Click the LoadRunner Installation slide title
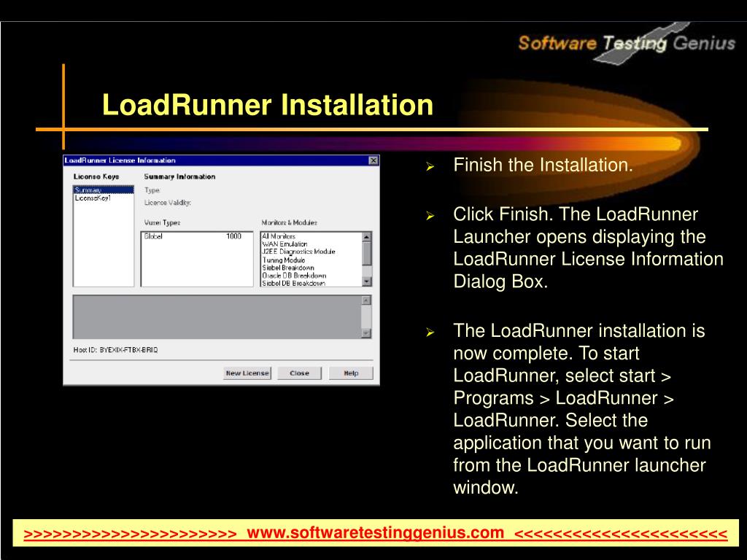 [268, 105]
